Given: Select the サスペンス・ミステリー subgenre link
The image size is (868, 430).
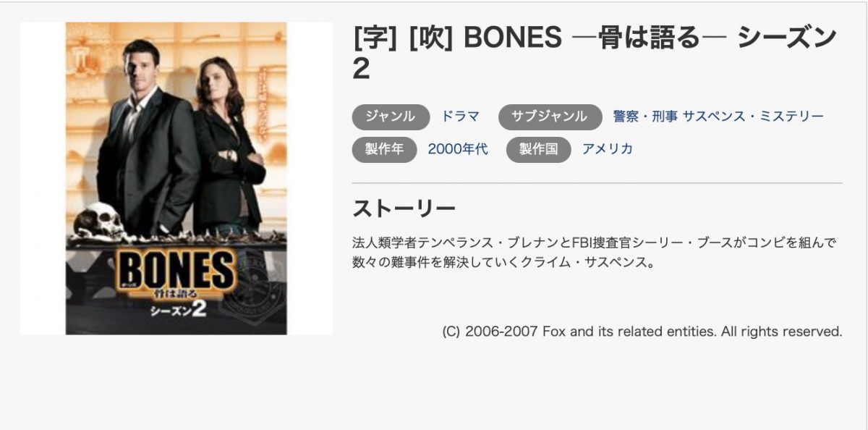Looking at the screenshot, I should click(753, 116).
